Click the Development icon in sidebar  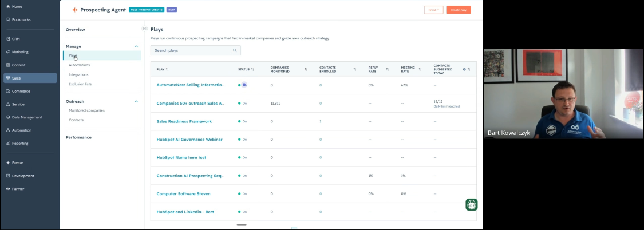[x=8, y=176]
